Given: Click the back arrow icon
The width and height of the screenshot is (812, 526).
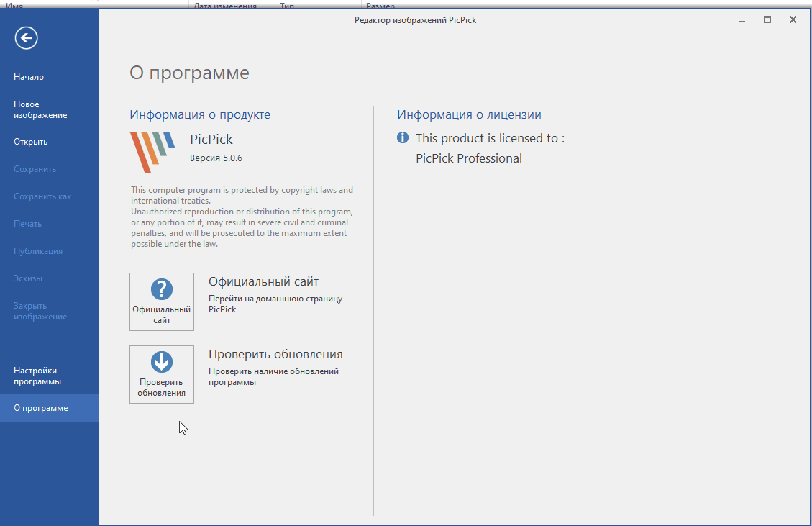Looking at the screenshot, I should [x=27, y=38].
